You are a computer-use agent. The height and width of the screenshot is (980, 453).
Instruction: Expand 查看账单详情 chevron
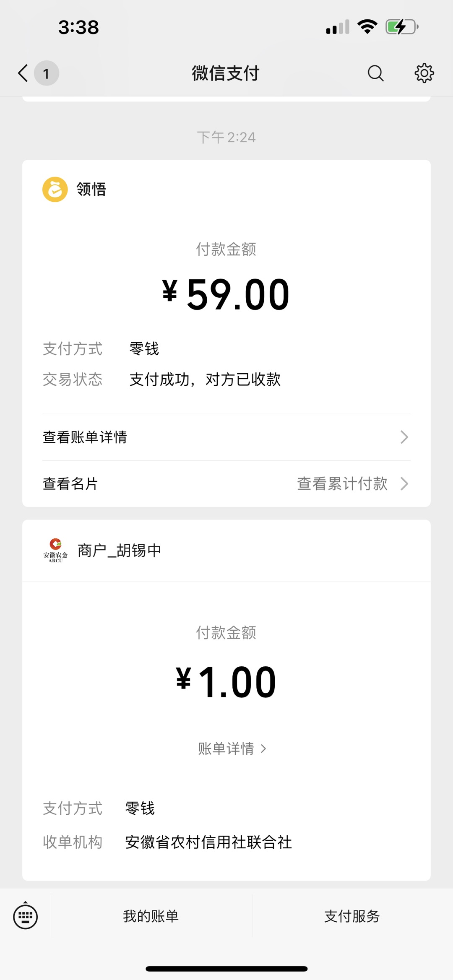click(404, 437)
